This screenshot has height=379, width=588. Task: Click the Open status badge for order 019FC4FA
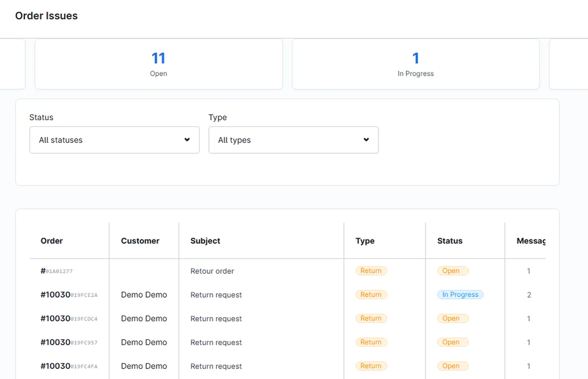click(x=453, y=366)
